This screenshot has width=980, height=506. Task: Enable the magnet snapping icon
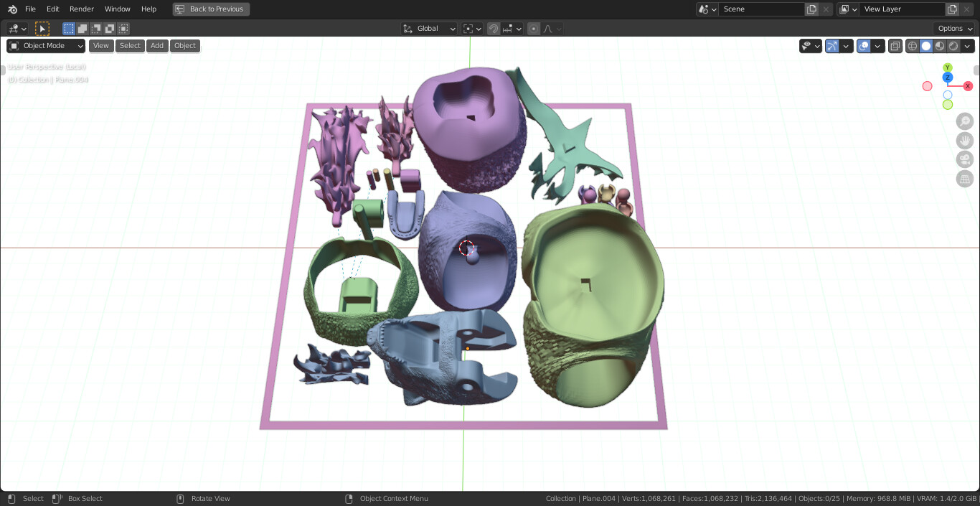pos(494,28)
